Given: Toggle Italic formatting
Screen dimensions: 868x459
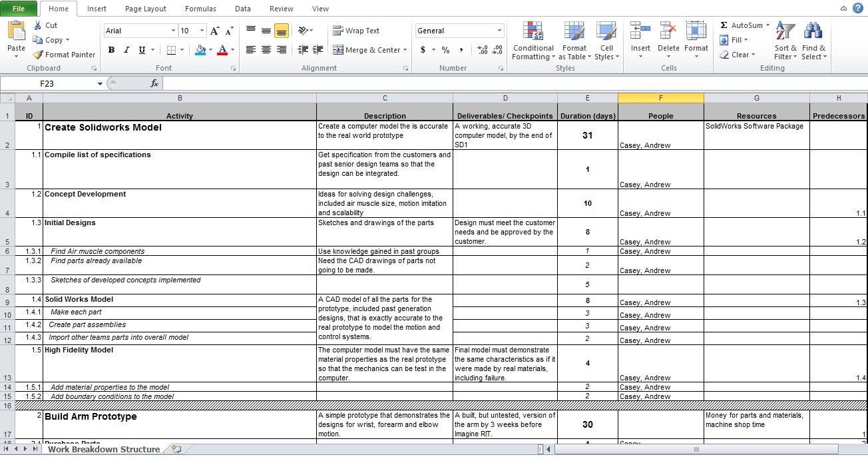Looking at the screenshot, I should coord(126,50).
